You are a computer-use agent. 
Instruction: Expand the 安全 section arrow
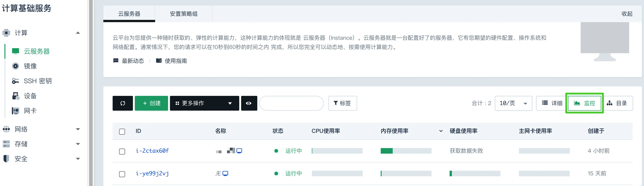(78, 159)
